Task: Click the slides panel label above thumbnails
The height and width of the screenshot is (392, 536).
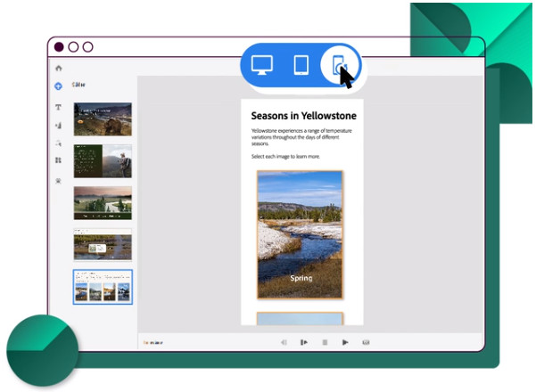Action: [78, 85]
